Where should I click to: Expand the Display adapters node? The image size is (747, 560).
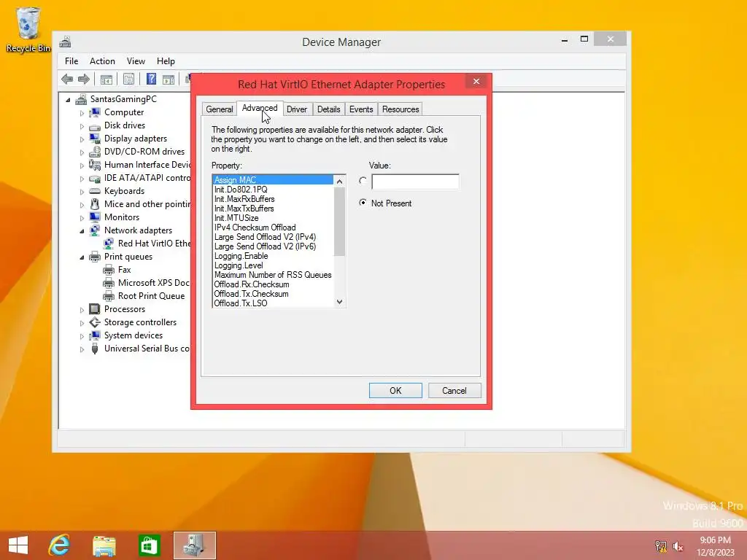pos(82,139)
